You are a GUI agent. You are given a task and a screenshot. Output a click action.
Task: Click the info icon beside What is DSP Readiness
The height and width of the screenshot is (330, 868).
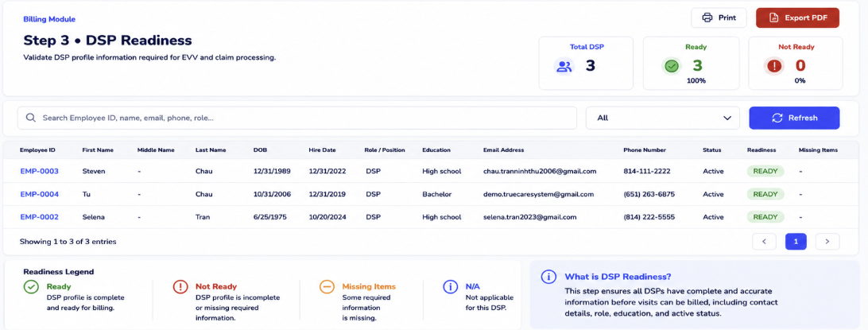(548, 277)
